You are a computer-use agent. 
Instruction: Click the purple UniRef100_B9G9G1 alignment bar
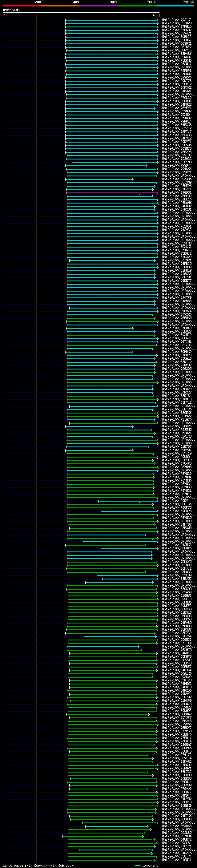point(112,193)
